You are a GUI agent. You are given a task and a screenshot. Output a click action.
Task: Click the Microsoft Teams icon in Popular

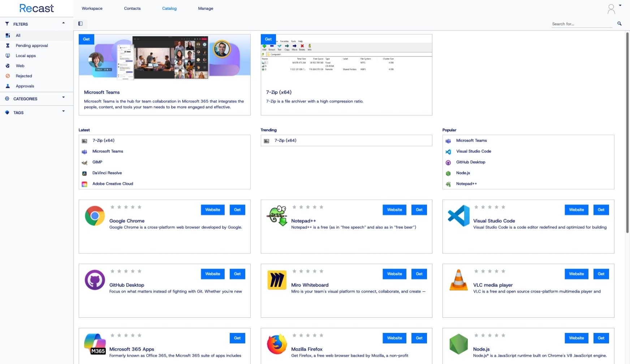448,141
